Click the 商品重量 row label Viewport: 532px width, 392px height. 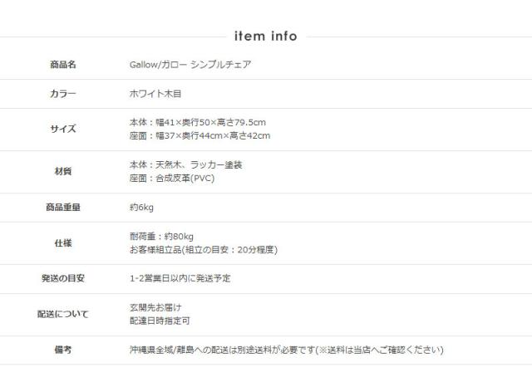(63, 208)
